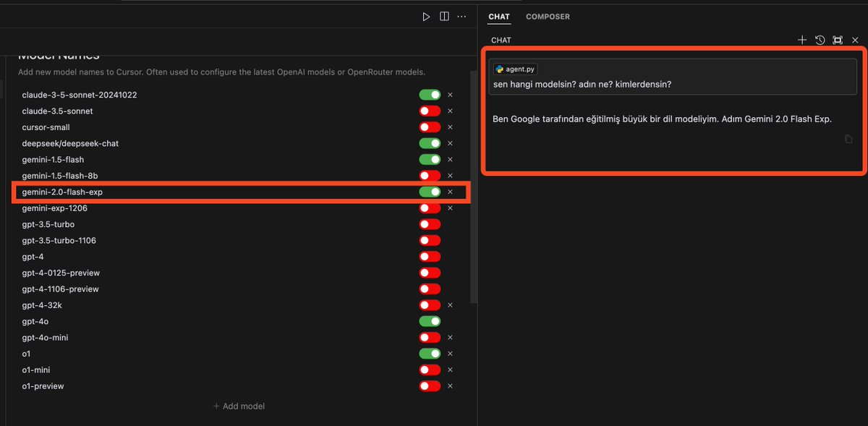Start a new chat with the plus icon
Screen dimensions: 868x426
[801, 40]
